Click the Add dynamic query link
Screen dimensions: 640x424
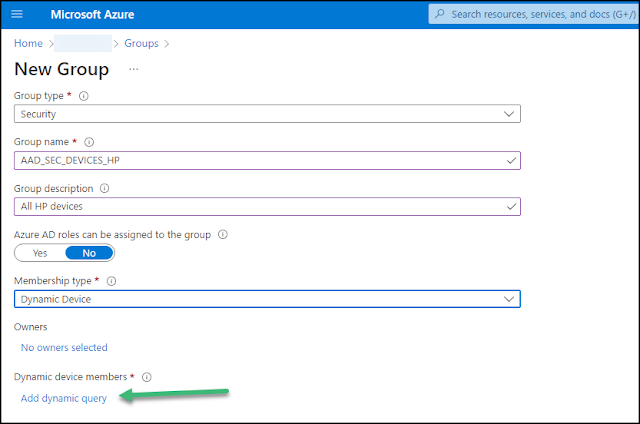coord(64,398)
